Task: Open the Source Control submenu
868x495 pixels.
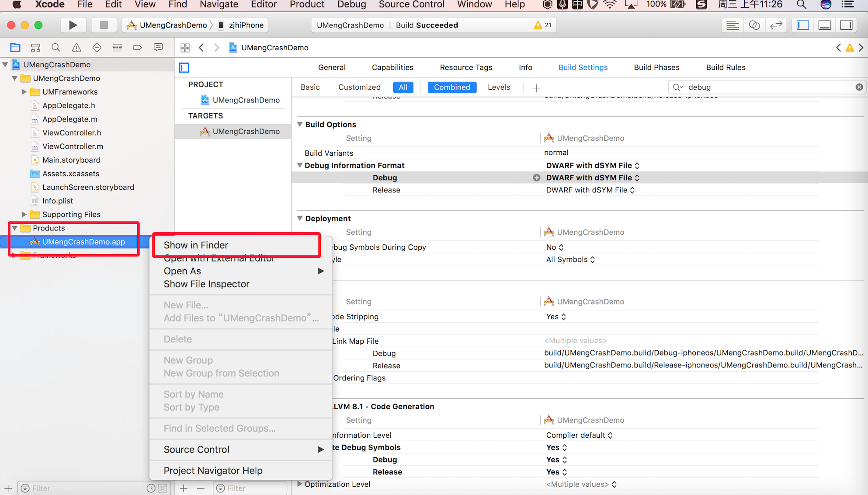Action: click(241, 450)
